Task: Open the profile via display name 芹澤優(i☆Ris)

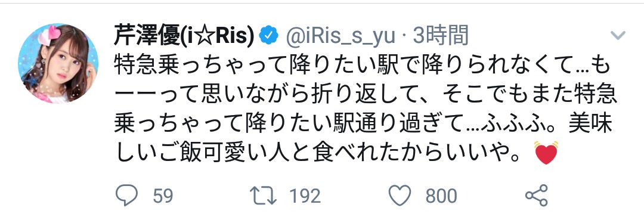Action: [x=184, y=38]
